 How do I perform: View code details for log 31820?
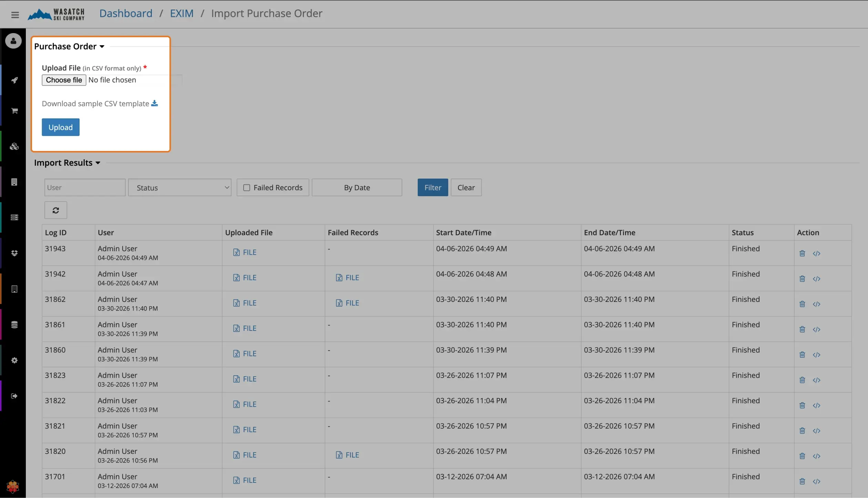pos(816,456)
